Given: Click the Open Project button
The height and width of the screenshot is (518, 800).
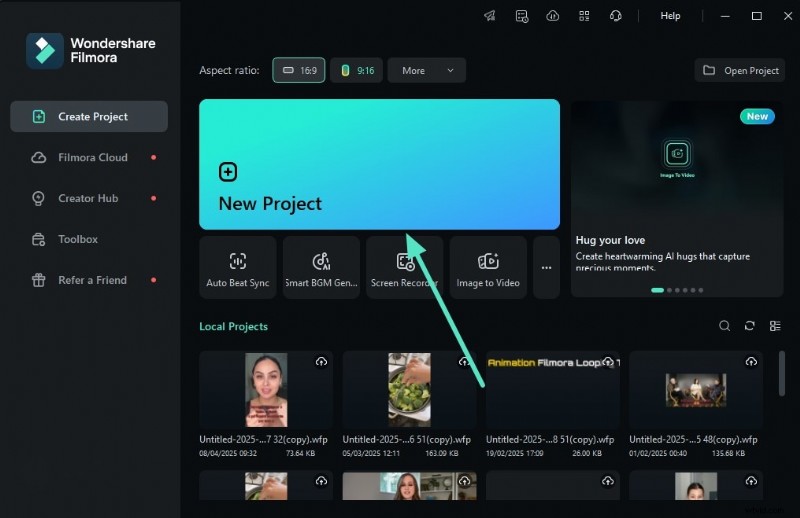Looking at the screenshot, I should [x=740, y=70].
